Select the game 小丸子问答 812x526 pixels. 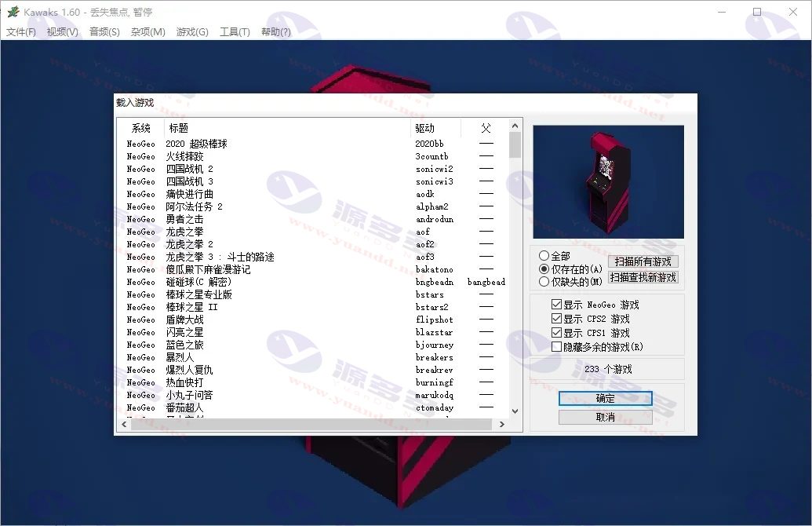[189, 395]
